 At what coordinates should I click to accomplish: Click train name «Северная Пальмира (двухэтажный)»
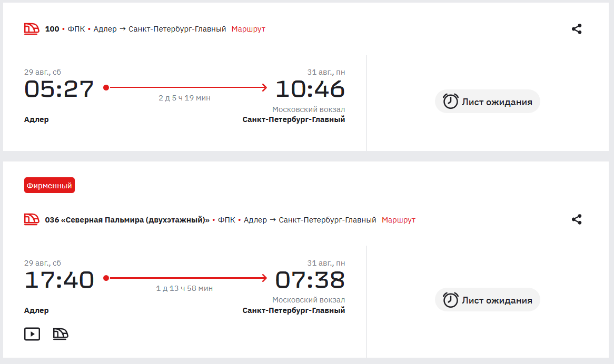click(135, 220)
